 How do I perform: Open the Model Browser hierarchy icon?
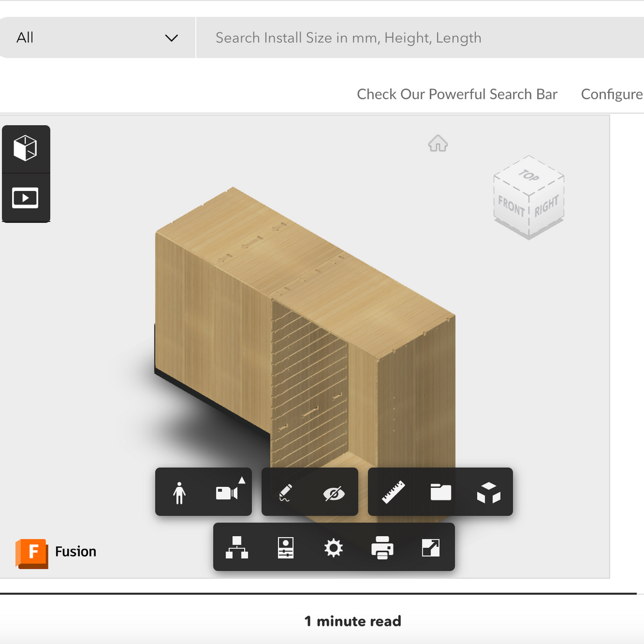pyautogui.click(x=237, y=547)
